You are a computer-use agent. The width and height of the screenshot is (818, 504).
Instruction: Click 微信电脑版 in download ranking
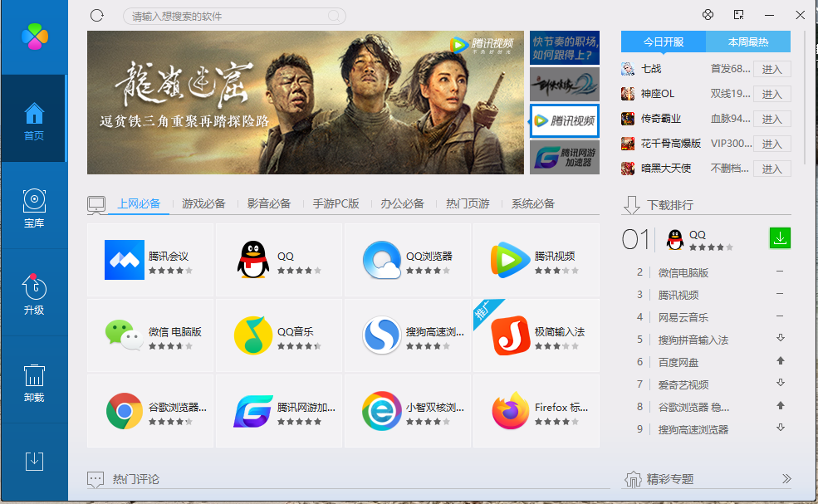point(683,273)
